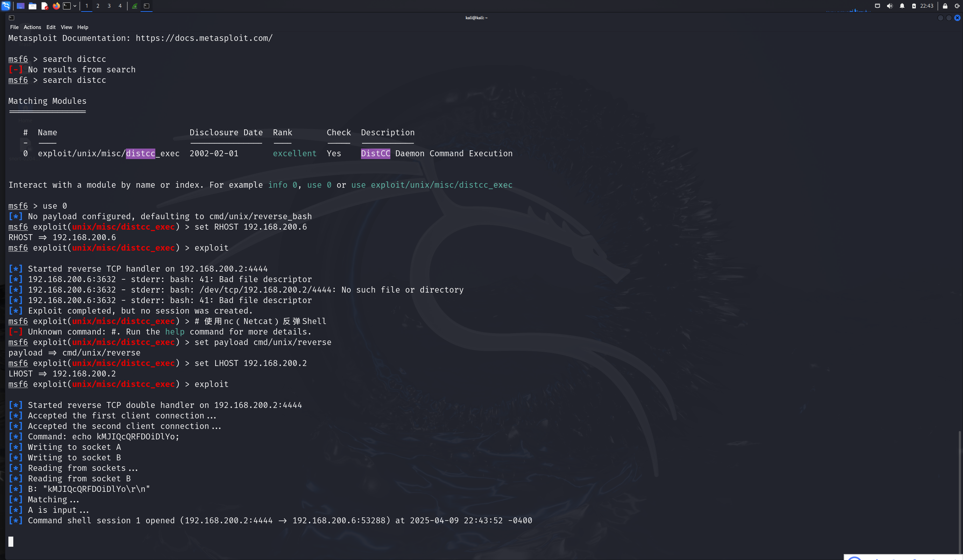This screenshot has width=963, height=560.
Task: Open the File menu
Action: pyautogui.click(x=14, y=27)
